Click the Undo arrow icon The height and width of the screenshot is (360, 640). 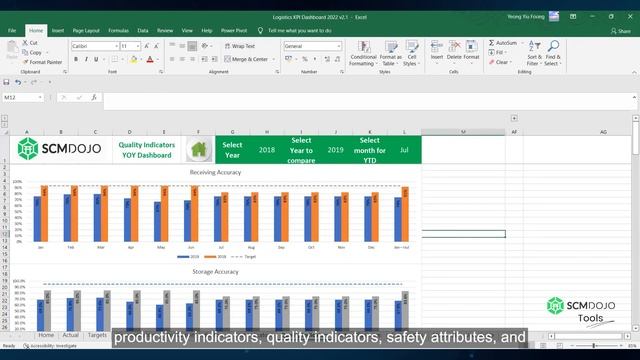click(18, 82)
